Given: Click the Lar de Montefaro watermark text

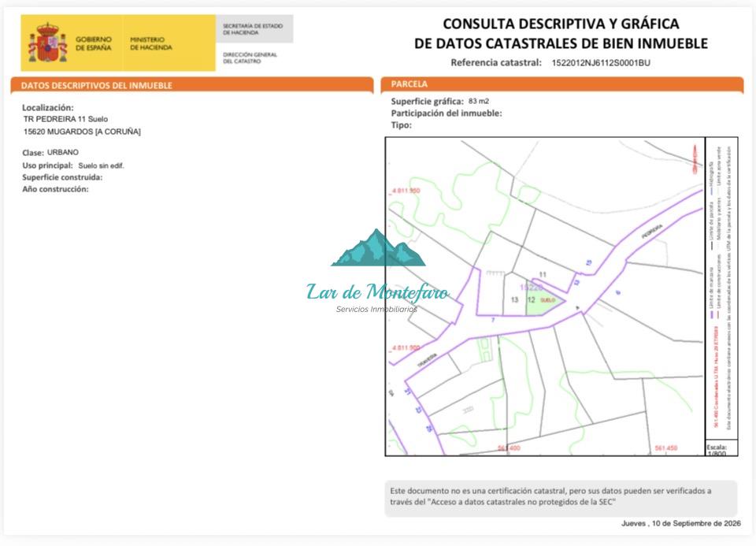Looking at the screenshot, I should 377,292.
